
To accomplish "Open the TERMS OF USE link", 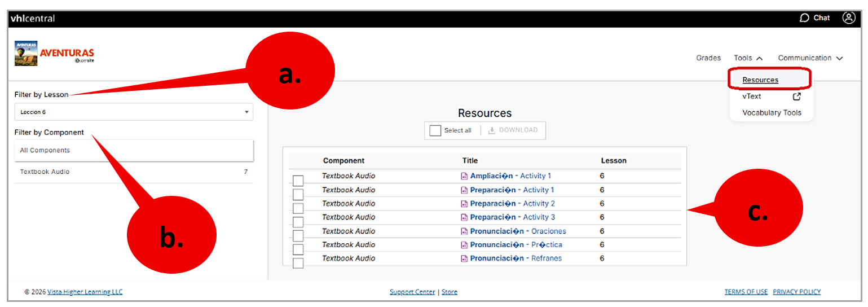I will (x=746, y=292).
